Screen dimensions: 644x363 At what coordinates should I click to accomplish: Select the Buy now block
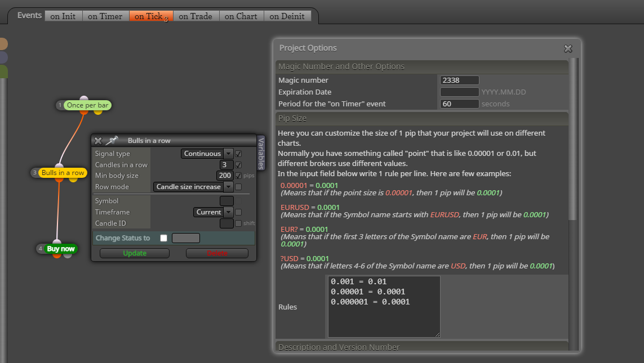point(61,249)
